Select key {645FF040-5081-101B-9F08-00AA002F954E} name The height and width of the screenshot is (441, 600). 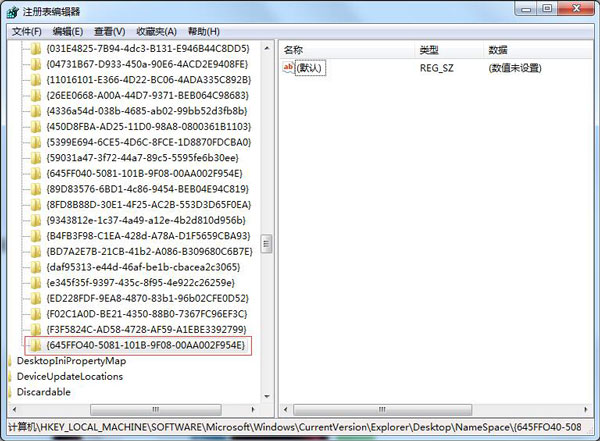144,173
